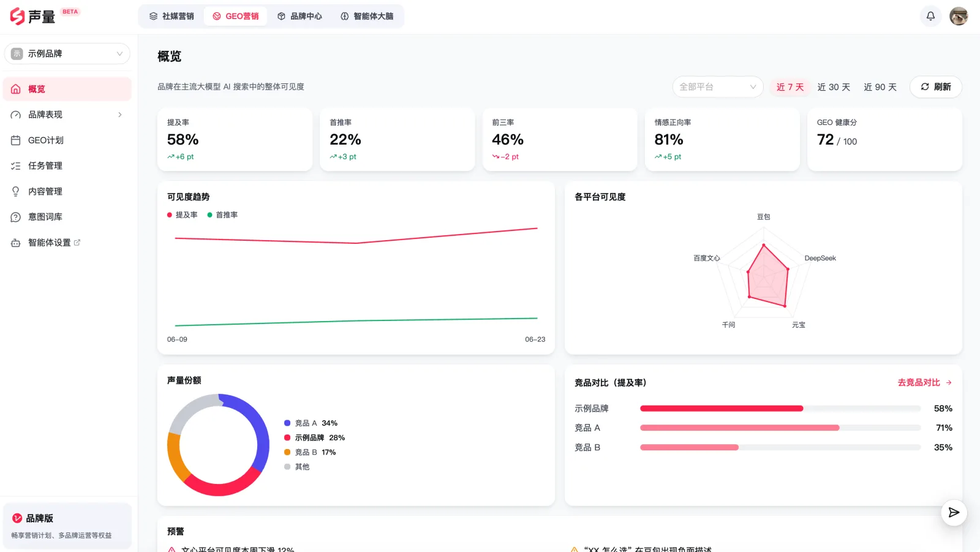Open the 全部平台 platform dropdown

[x=718, y=87]
